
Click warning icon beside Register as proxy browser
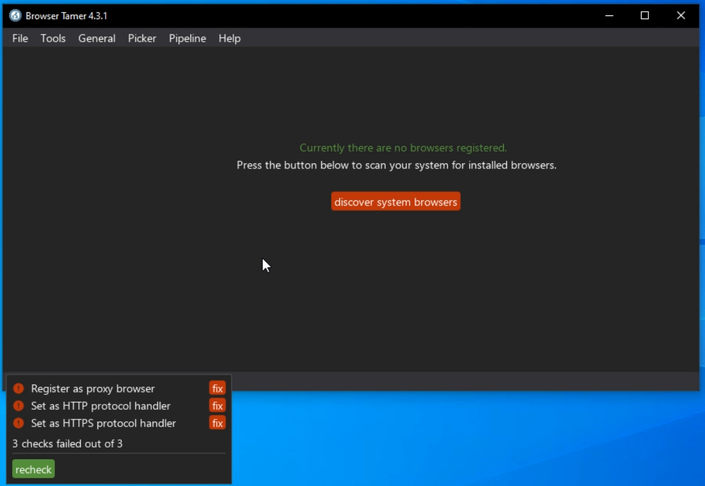point(18,388)
